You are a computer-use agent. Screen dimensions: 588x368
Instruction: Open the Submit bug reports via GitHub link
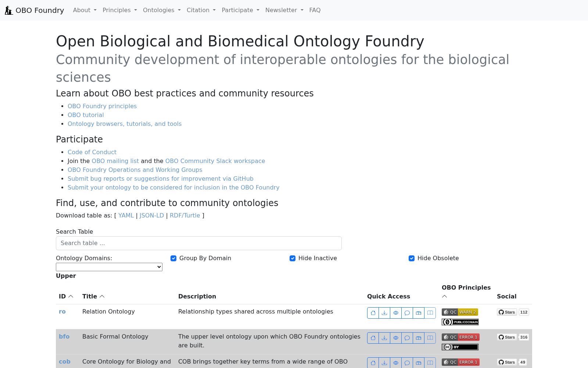(x=161, y=178)
